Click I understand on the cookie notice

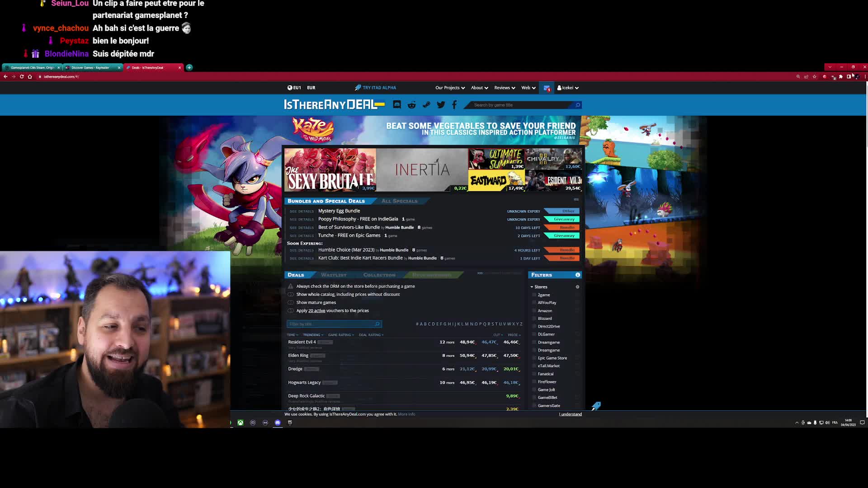coord(570,414)
